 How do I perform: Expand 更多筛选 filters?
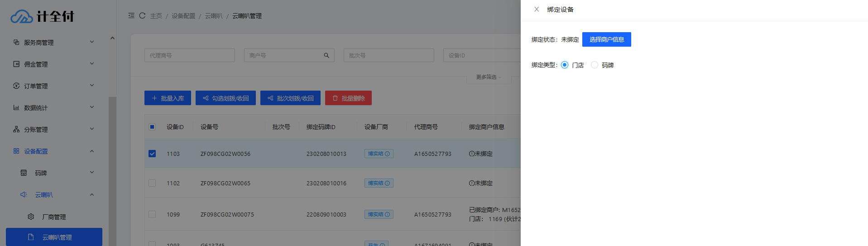[x=489, y=77]
